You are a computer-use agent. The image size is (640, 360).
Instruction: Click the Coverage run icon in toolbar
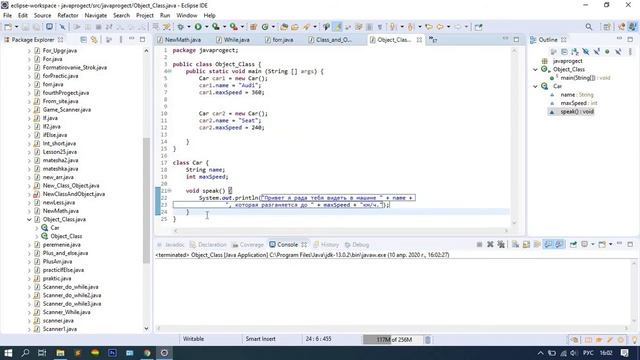click(216, 27)
